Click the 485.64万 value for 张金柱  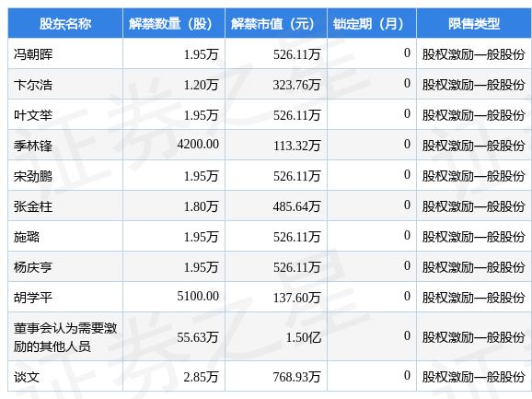click(x=297, y=206)
